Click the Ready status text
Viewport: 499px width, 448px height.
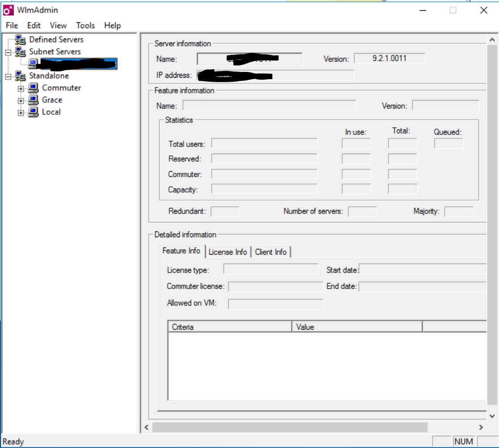click(x=13, y=442)
